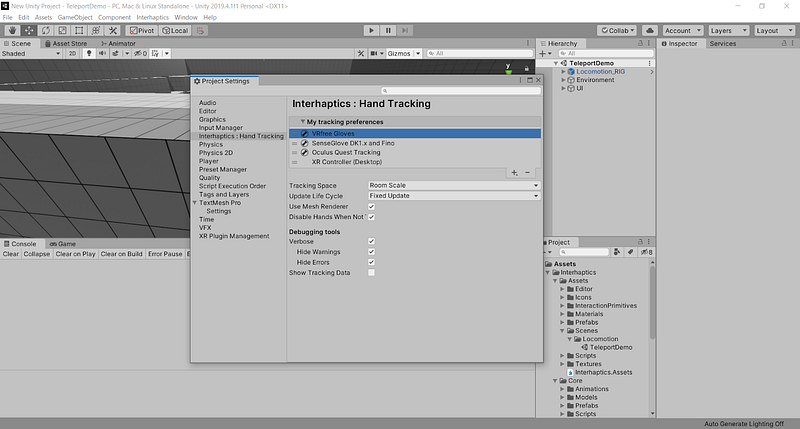Remove tracking preference with minus

click(x=528, y=173)
